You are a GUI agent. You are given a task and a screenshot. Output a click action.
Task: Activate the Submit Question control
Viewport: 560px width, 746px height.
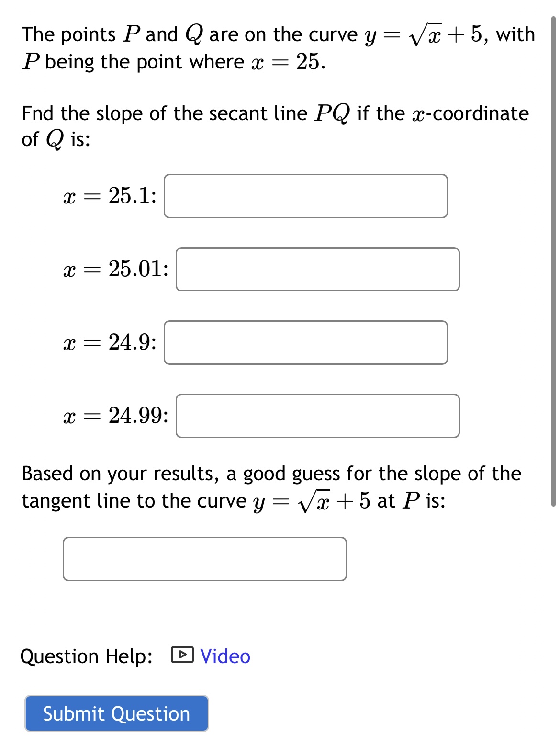click(116, 714)
